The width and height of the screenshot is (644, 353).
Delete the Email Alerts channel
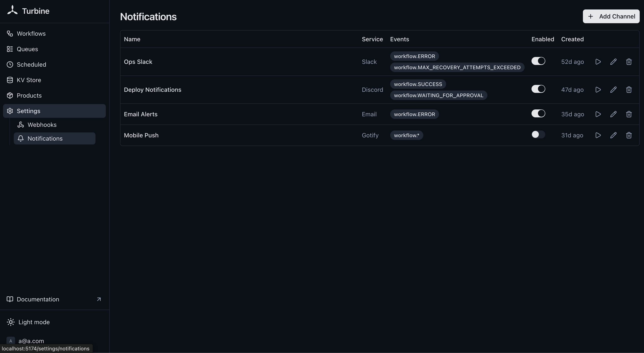coord(629,114)
